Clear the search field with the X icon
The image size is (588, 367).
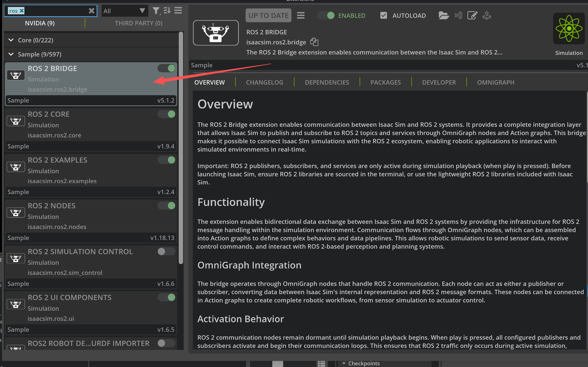91,11
